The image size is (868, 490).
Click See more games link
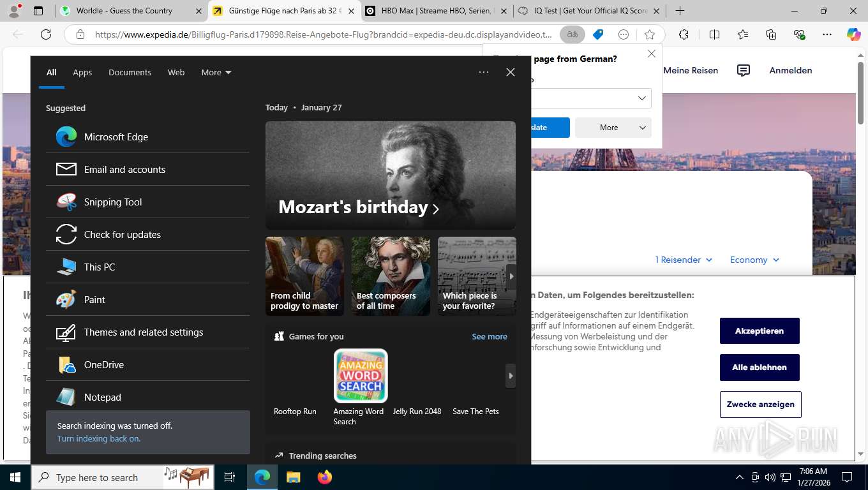490,336
